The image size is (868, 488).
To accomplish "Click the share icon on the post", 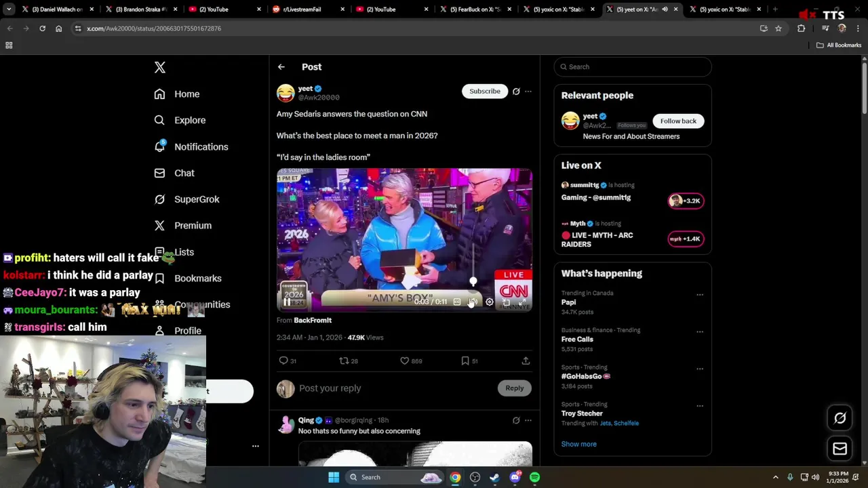I will click(x=526, y=361).
